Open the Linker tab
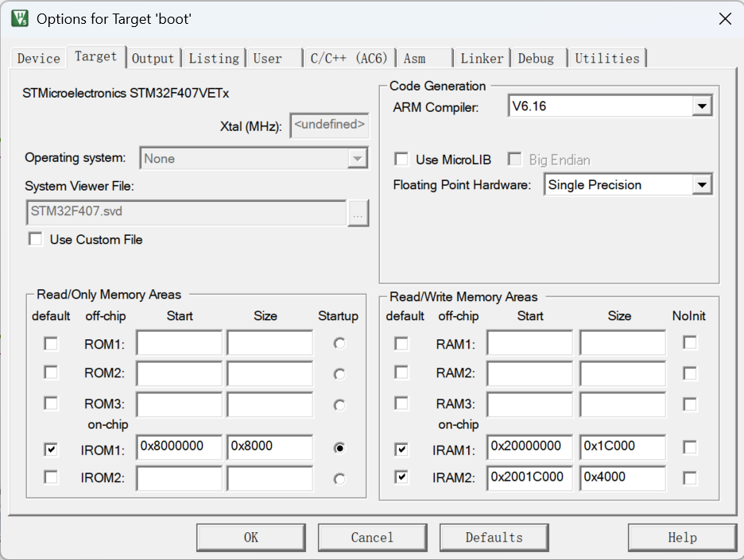744x560 pixels. pos(482,58)
